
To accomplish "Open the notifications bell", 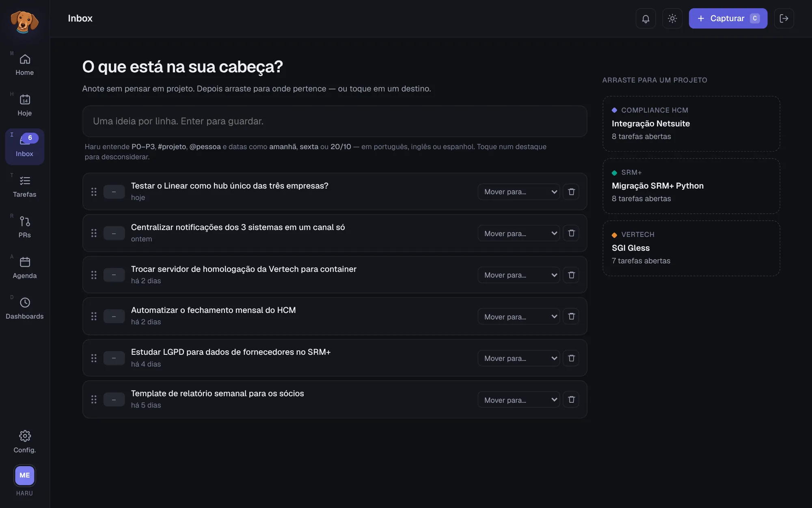I will (646, 19).
